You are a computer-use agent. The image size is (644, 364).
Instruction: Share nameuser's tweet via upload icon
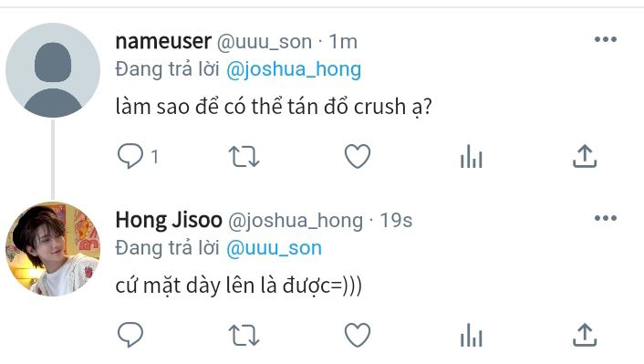point(585,156)
